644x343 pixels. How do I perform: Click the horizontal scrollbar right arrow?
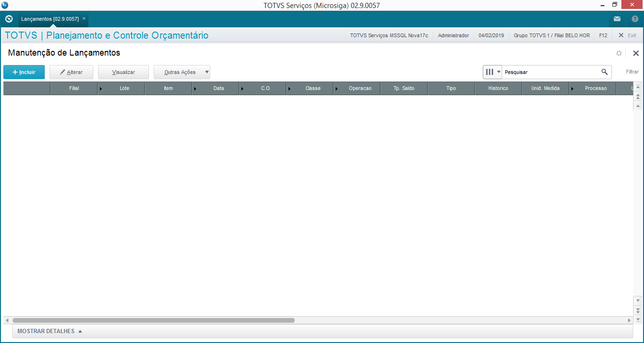[629, 320]
